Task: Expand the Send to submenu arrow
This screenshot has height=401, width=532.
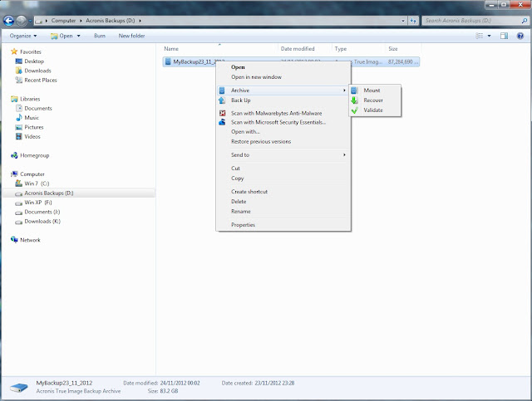Action: click(344, 155)
